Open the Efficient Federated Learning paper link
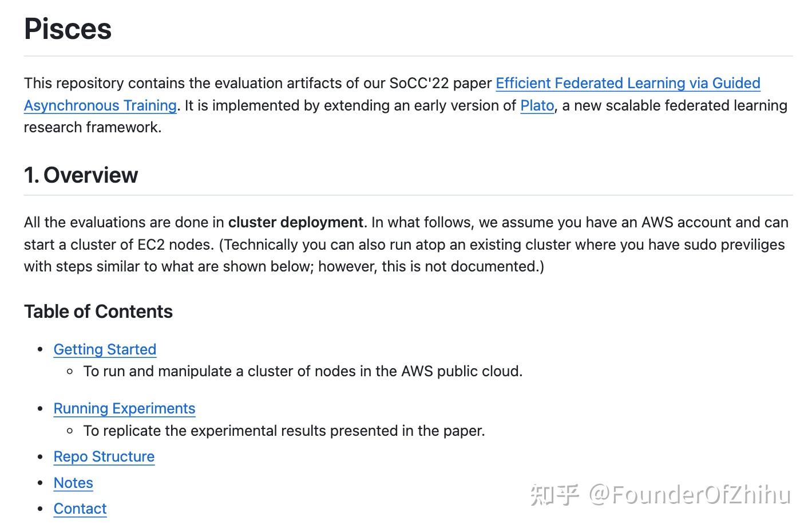This screenshot has height=528, width=812. pyautogui.click(x=627, y=84)
